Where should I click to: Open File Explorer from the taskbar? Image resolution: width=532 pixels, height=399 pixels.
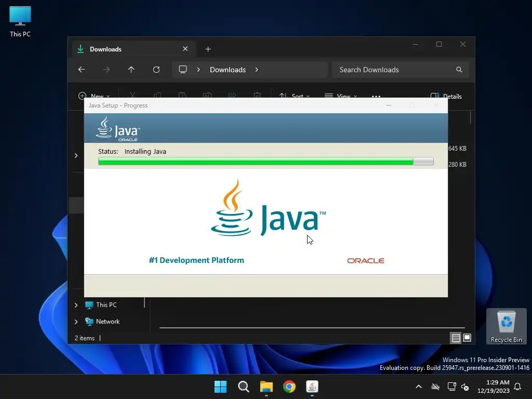pos(267,387)
